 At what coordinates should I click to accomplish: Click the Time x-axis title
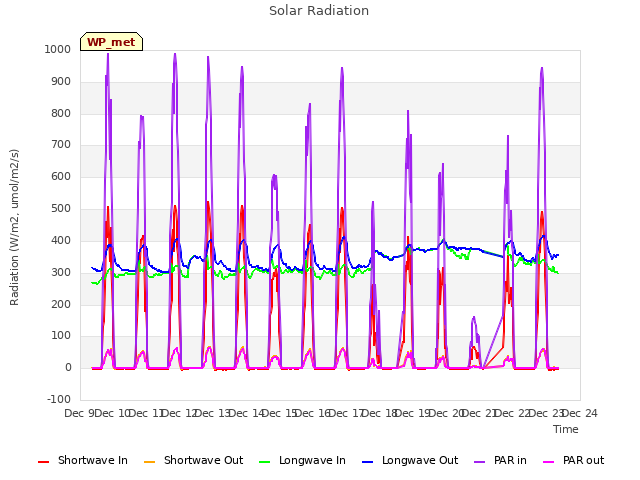(x=566, y=429)
